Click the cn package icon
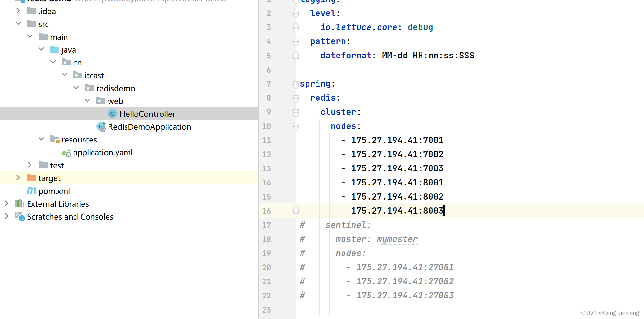Image resolution: width=644 pixels, height=319 pixels. (x=66, y=62)
